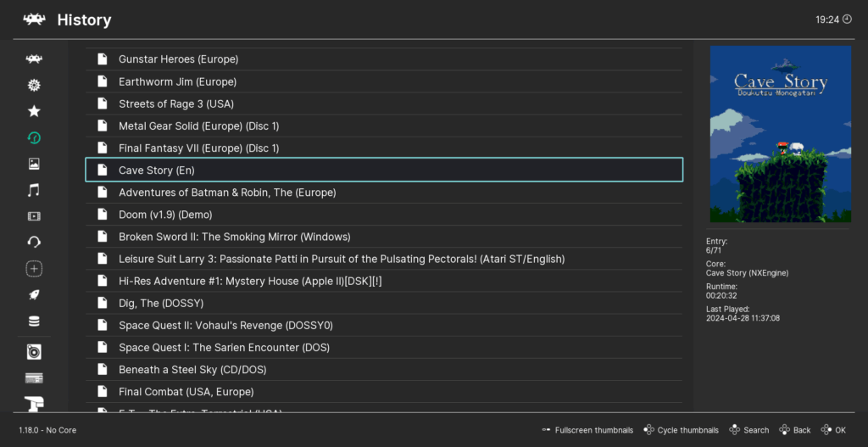The height and width of the screenshot is (447, 868).
Task: Click the clock icon next to 19:24
Action: click(848, 20)
